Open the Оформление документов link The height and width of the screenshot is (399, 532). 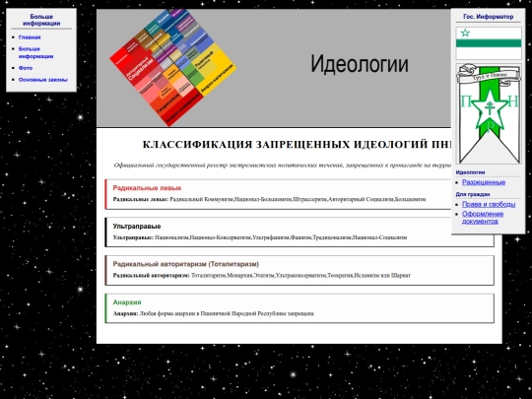tap(483, 218)
